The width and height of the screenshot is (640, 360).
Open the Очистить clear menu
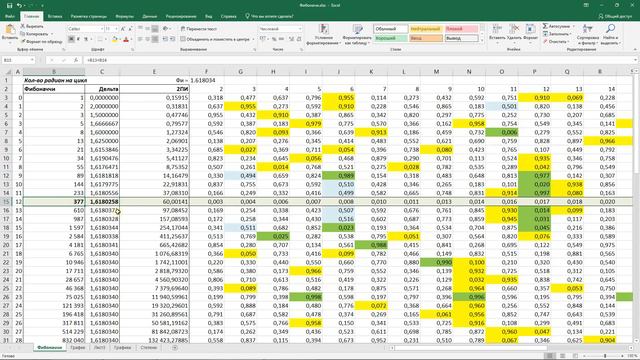coord(557,41)
